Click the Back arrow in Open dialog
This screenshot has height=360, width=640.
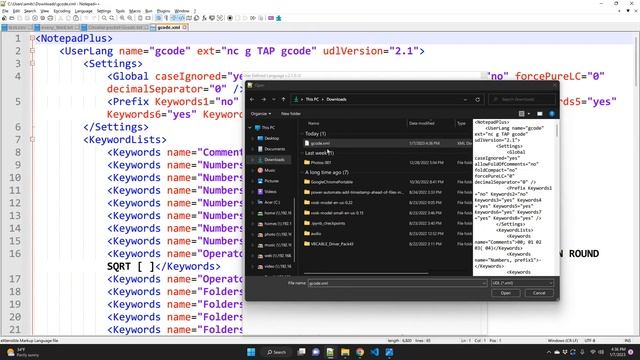(x=252, y=100)
